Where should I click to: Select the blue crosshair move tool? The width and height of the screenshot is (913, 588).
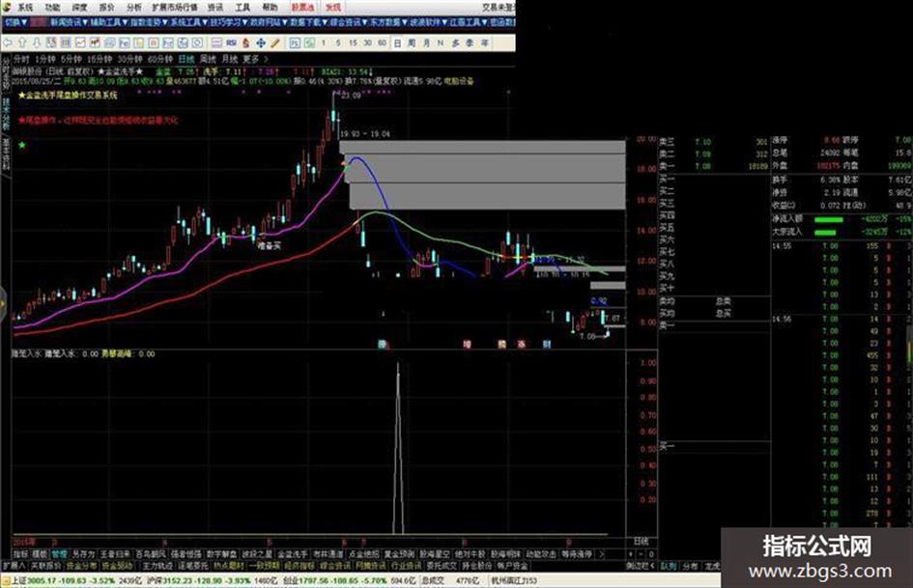tap(260, 43)
